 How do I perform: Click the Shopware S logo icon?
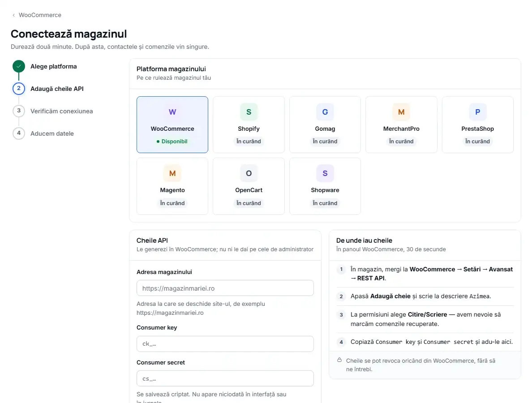pyautogui.click(x=325, y=173)
